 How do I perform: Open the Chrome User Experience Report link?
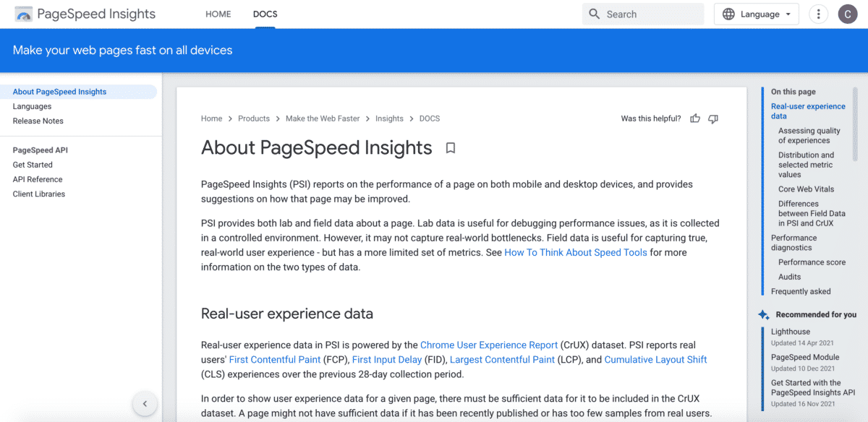click(x=489, y=345)
